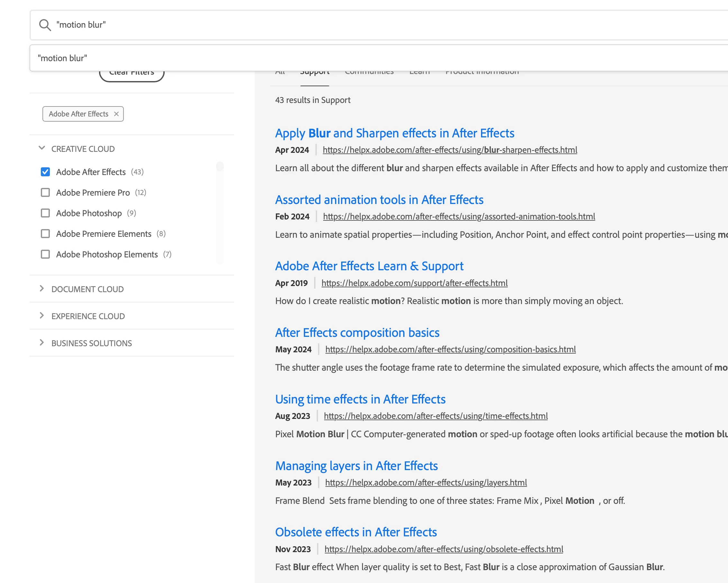
Task: Select the "motion blur" search suggestion
Action: (62, 58)
